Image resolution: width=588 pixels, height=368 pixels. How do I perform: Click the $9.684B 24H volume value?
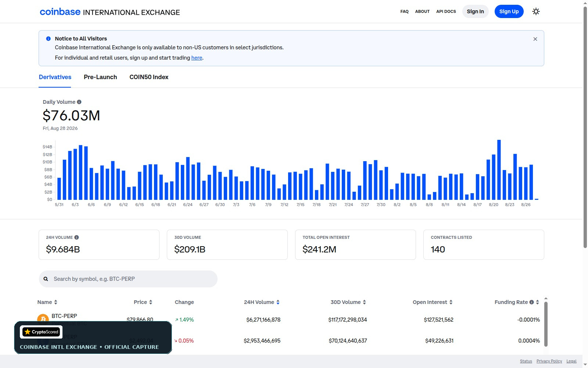[x=63, y=250]
